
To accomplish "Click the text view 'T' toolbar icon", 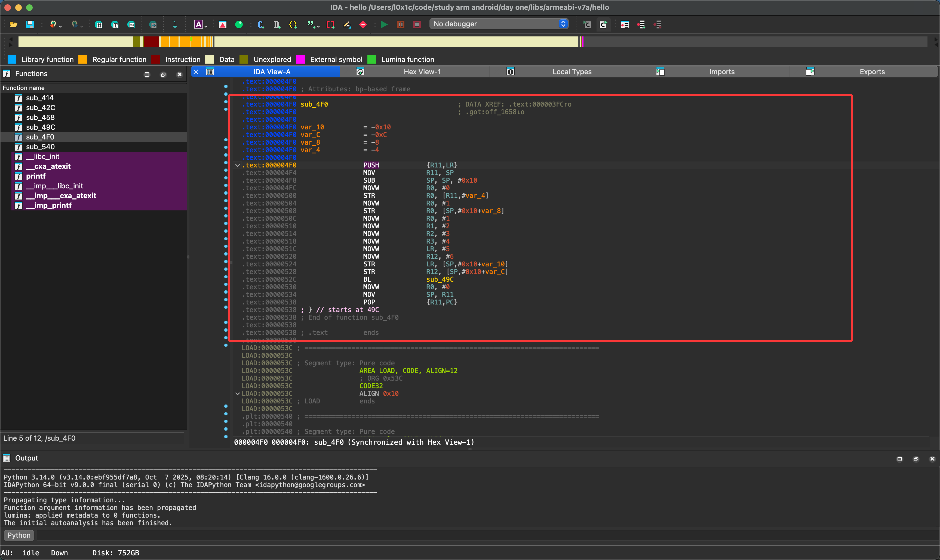I will 115,24.
